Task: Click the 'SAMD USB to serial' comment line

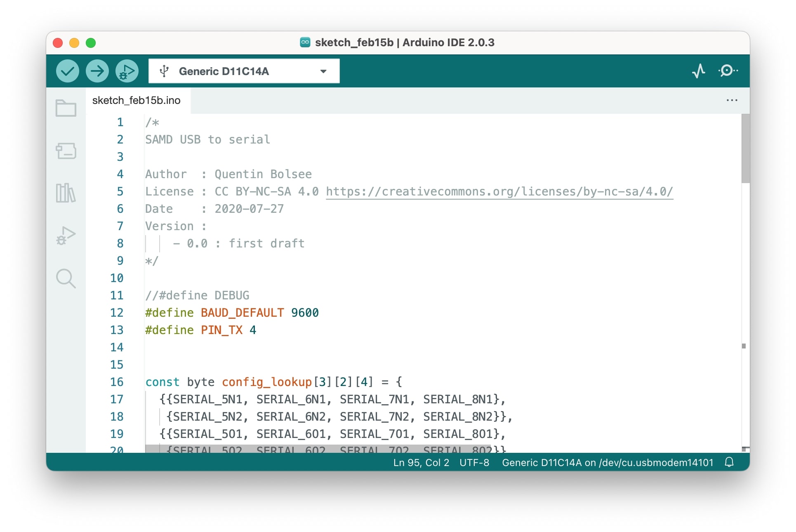Action: pyautogui.click(x=208, y=139)
